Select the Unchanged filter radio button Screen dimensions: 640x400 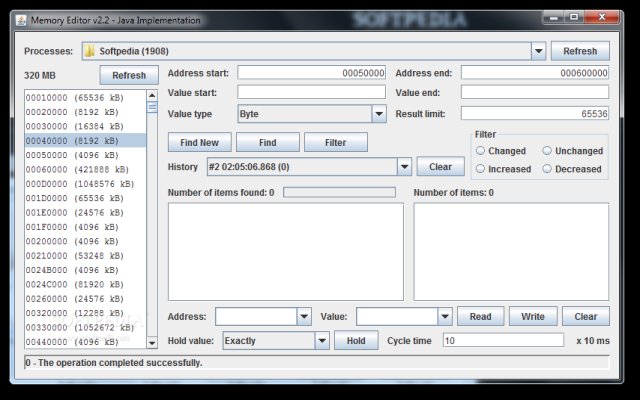point(547,151)
